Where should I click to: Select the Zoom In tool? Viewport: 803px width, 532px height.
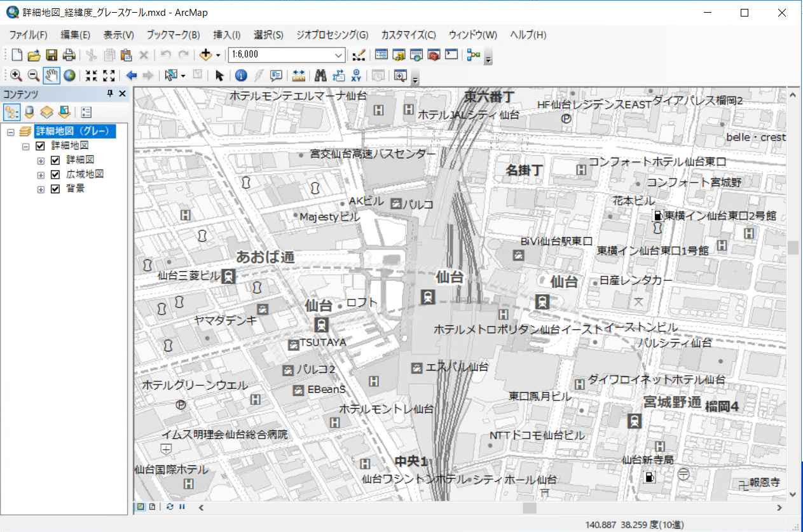[17, 76]
